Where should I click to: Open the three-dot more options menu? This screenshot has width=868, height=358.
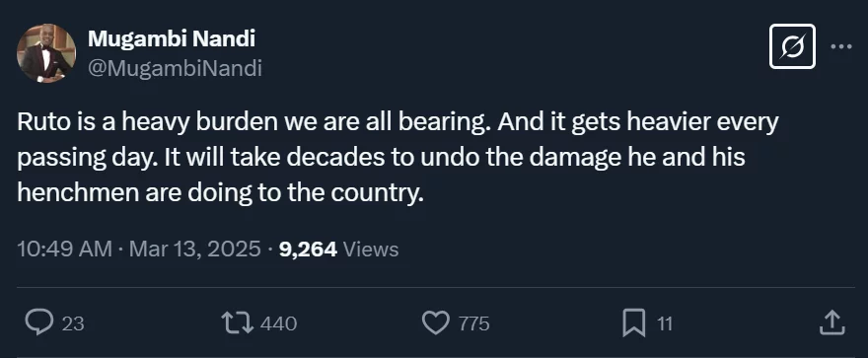click(x=841, y=47)
